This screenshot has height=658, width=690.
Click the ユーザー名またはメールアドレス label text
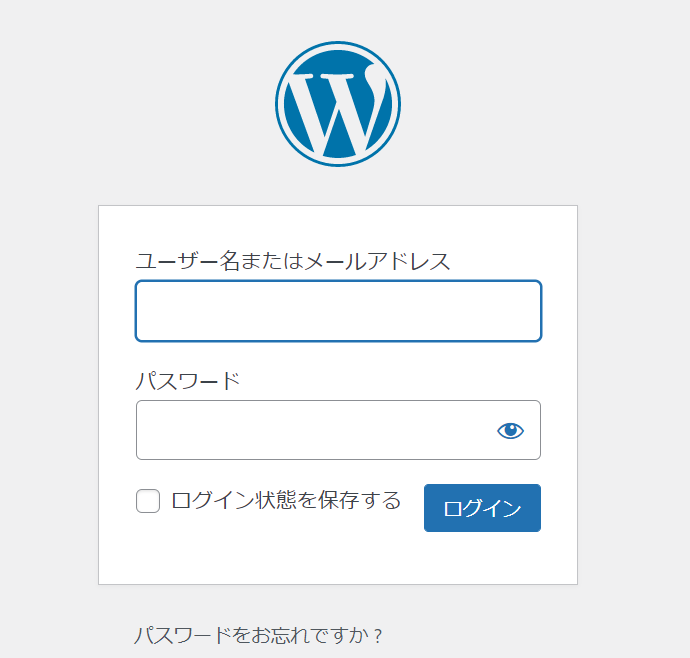pyautogui.click(x=292, y=262)
